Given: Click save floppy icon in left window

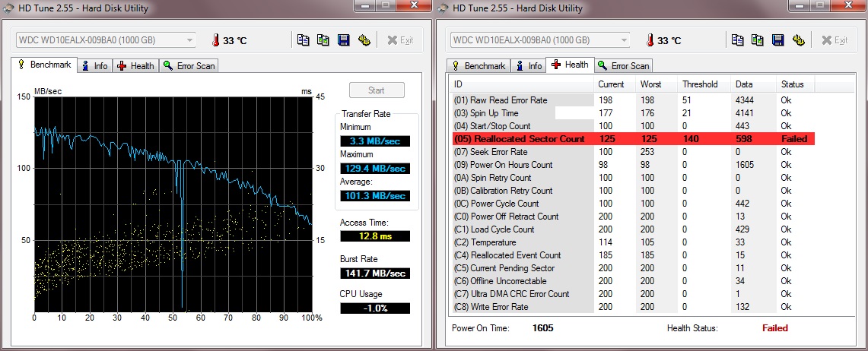Looking at the screenshot, I should (x=343, y=40).
